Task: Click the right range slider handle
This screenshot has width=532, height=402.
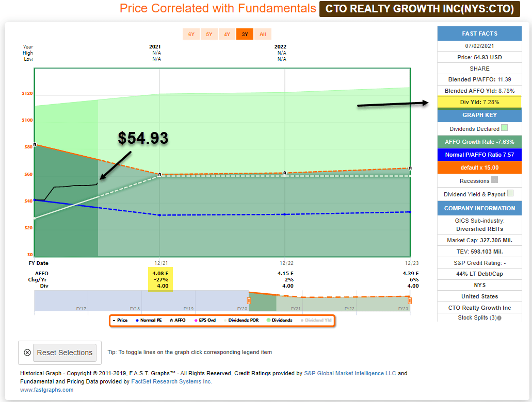Action: tap(410, 300)
